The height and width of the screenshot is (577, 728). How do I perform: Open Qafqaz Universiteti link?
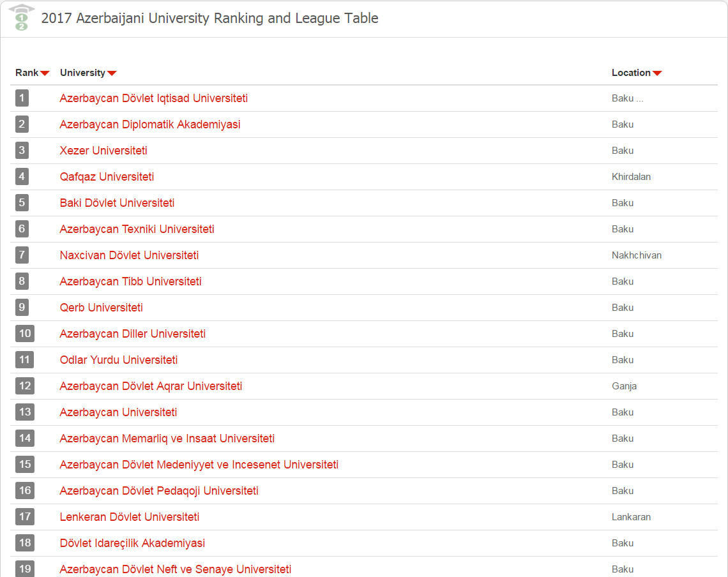[x=107, y=177]
